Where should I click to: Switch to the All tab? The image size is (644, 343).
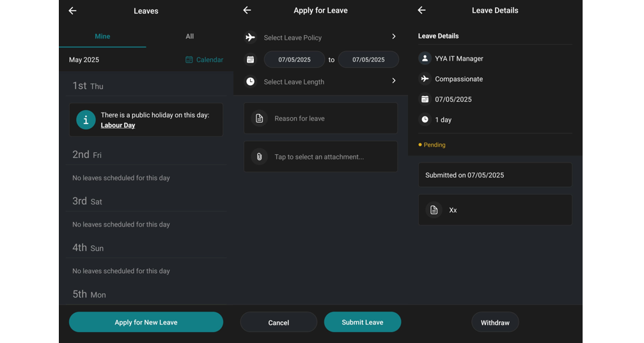pyautogui.click(x=190, y=36)
